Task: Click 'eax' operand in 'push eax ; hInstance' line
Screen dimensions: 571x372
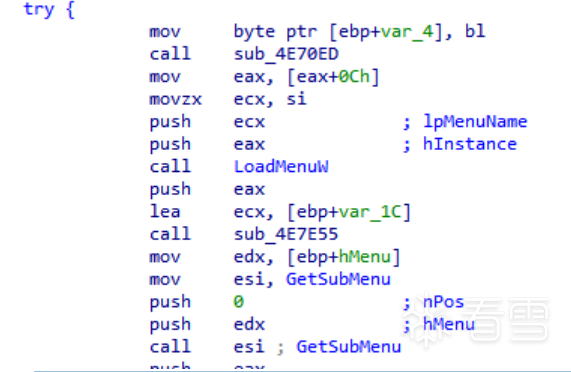Action: pos(249,145)
